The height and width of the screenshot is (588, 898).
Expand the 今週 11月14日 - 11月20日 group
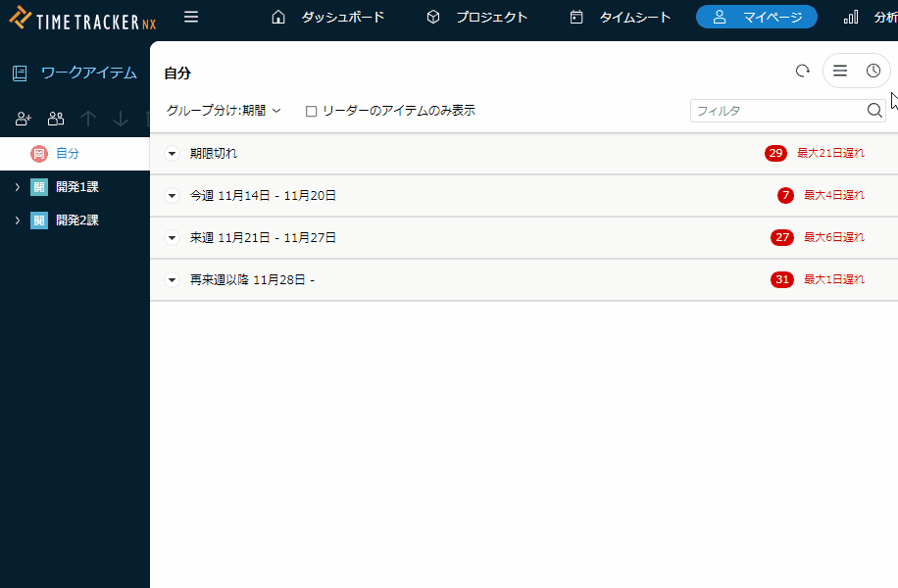[172, 196]
